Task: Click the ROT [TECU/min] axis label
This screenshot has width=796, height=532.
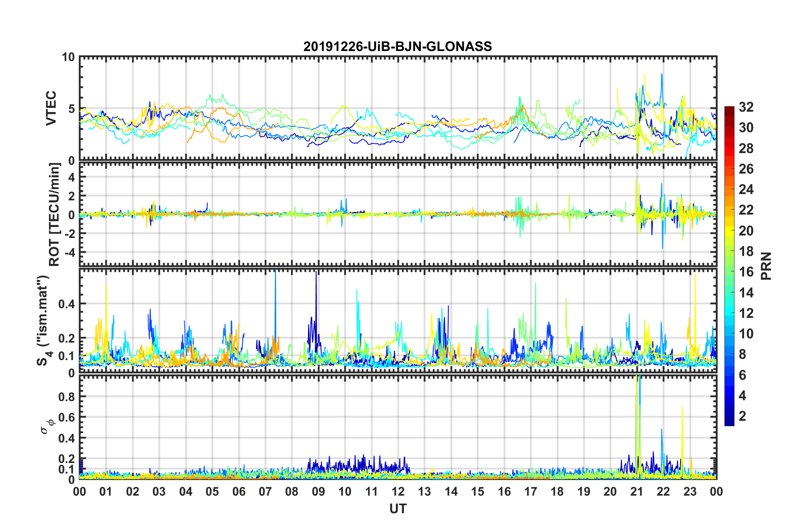Action: coord(54,215)
